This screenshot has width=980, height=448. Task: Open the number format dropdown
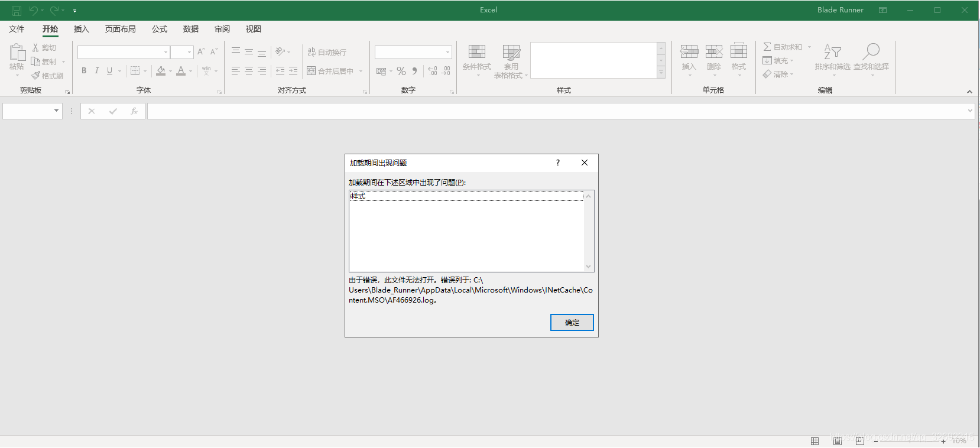tap(447, 53)
